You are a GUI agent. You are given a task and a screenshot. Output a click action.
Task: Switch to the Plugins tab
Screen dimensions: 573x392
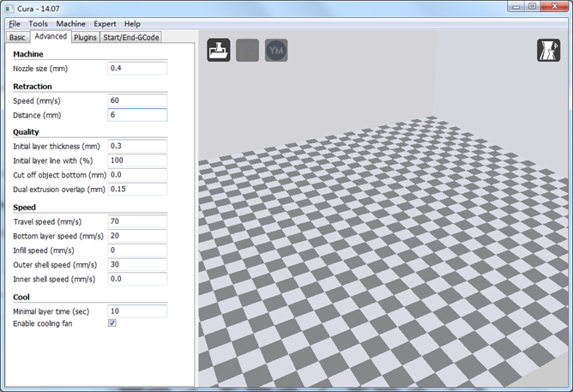point(85,38)
